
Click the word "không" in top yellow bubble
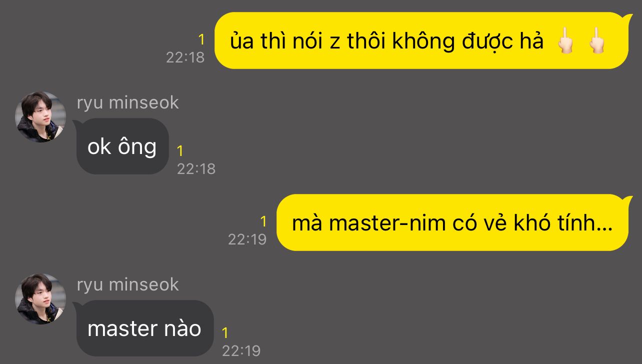423,42
